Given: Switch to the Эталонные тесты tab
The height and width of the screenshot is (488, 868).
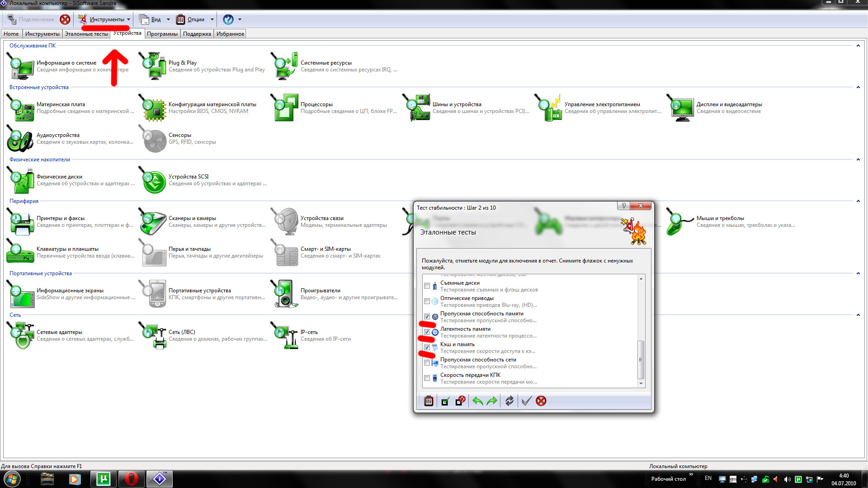Looking at the screenshot, I should coord(86,34).
